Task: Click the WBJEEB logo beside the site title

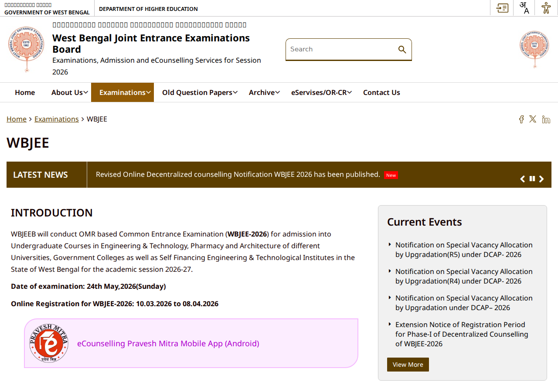Action: [x=26, y=49]
